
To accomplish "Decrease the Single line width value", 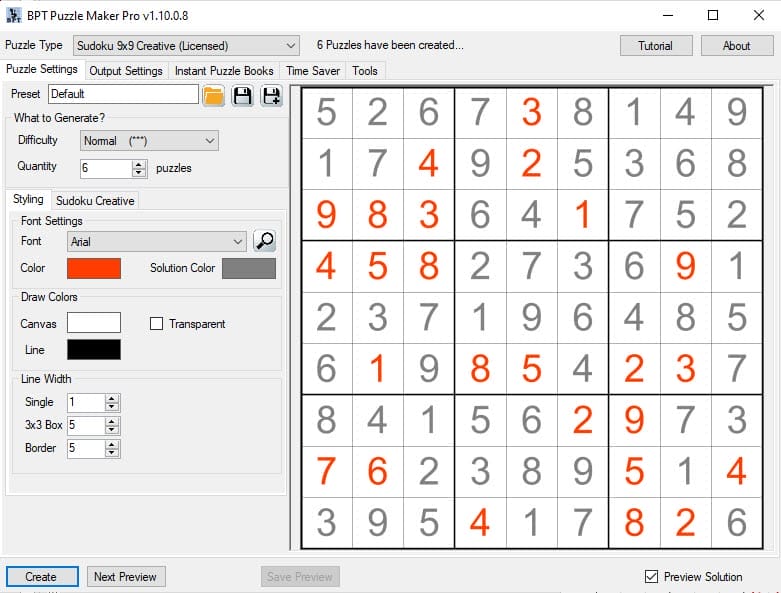I will click(x=112, y=407).
